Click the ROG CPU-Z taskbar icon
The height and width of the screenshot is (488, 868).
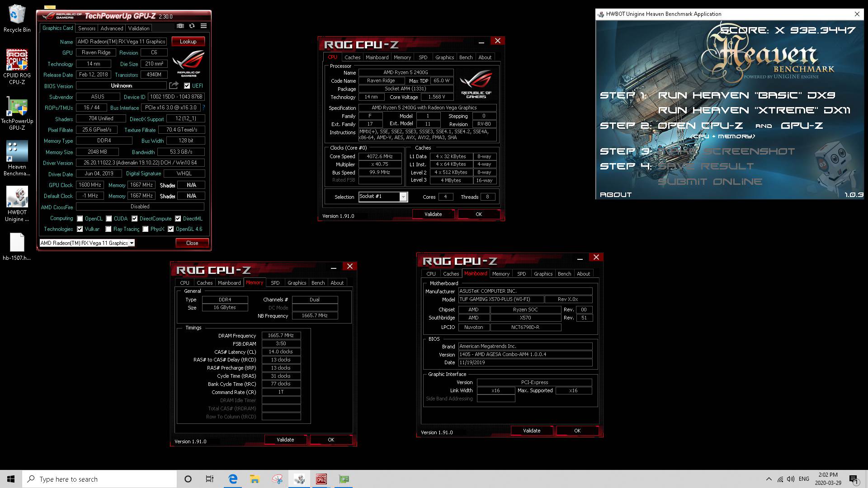click(x=321, y=479)
